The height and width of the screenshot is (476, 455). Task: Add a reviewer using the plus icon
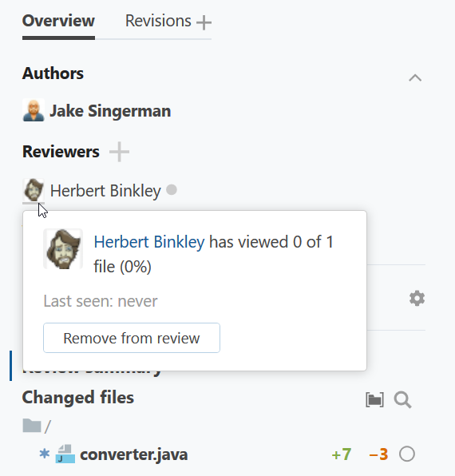(x=119, y=152)
